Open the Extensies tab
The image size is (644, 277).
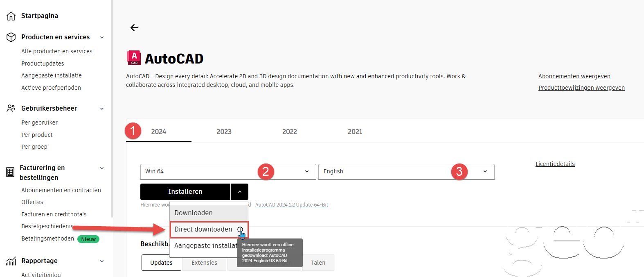point(205,263)
